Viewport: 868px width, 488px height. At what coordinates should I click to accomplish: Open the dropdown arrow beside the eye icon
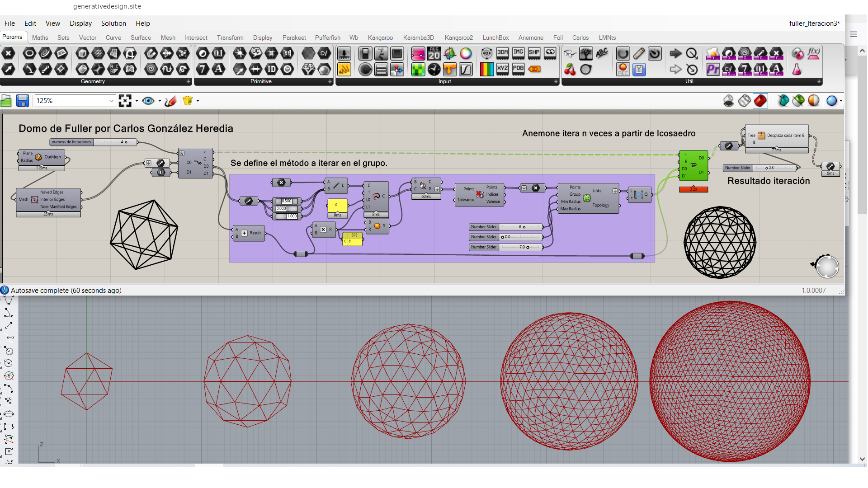pos(160,101)
